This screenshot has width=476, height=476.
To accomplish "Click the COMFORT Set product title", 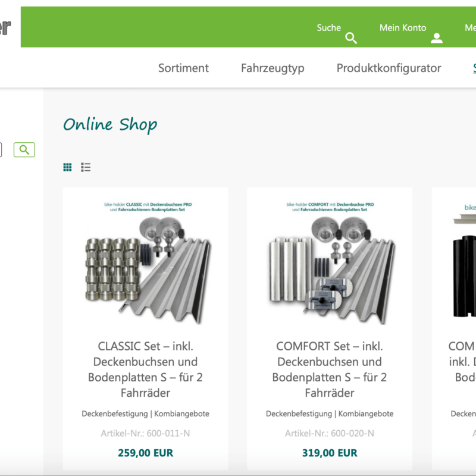I will [330, 369].
